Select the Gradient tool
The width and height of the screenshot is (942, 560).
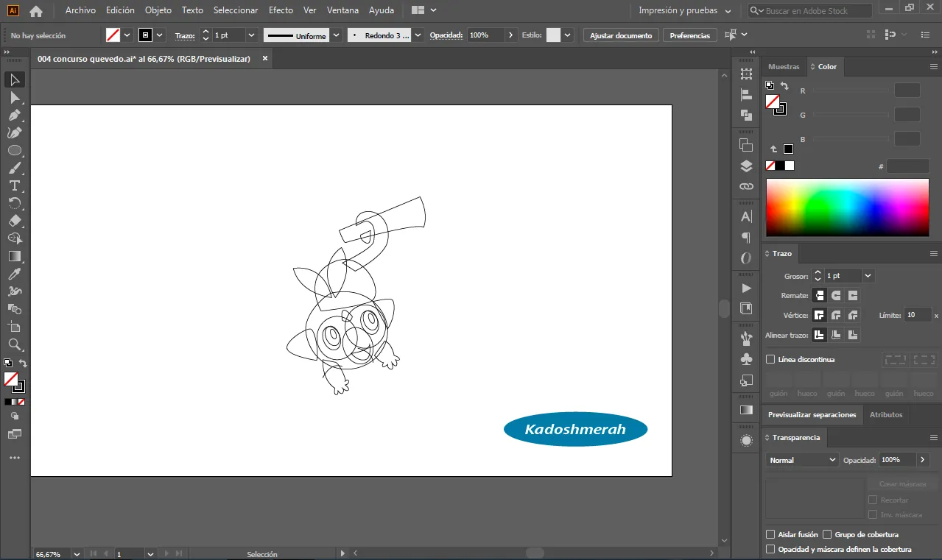(x=14, y=256)
